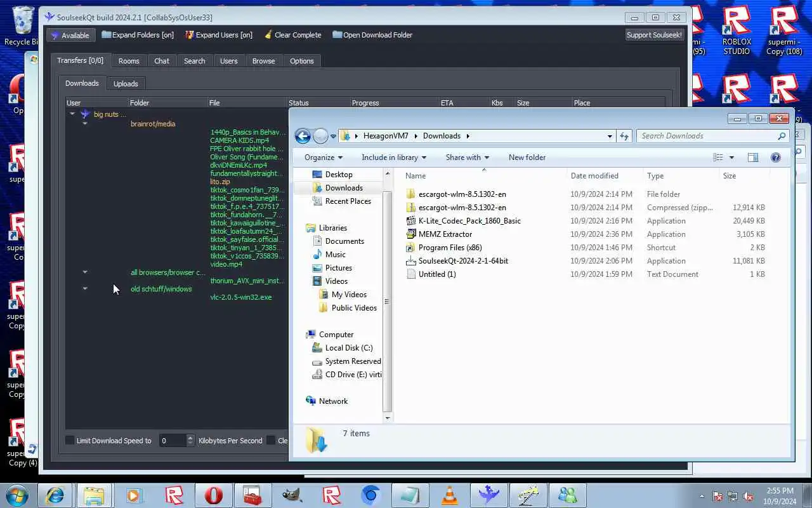This screenshot has width=812, height=508.
Task: Click the search magnifier in Search Downloads
Action: [782, 136]
